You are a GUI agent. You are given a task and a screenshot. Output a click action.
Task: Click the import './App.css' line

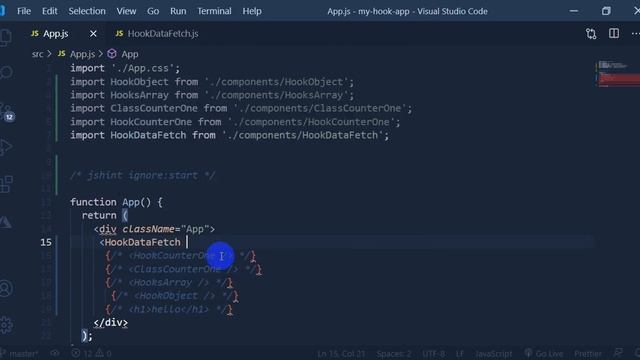pyautogui.click(x=125, y=68)
